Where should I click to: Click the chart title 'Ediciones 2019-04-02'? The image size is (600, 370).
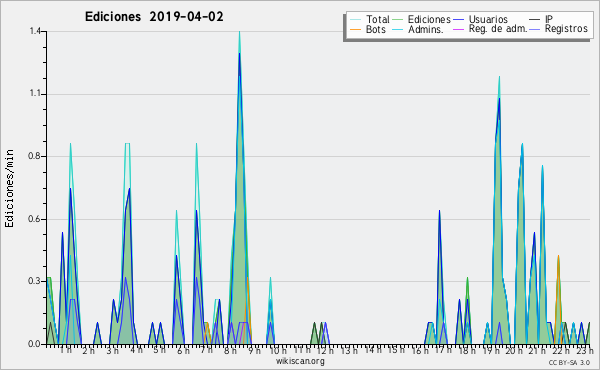point(154,17)
